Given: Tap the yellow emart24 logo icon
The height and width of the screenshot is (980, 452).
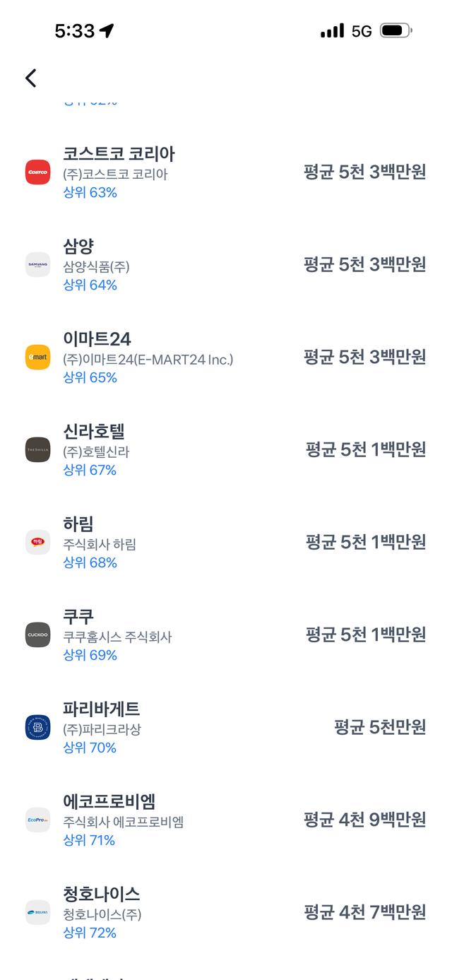Looking at the screenshot, I should 37,358.
